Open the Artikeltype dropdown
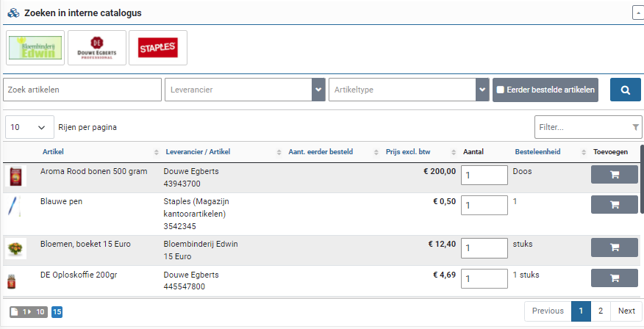Image resolution: width=644 pixels, height=329 pixels. 482,90
